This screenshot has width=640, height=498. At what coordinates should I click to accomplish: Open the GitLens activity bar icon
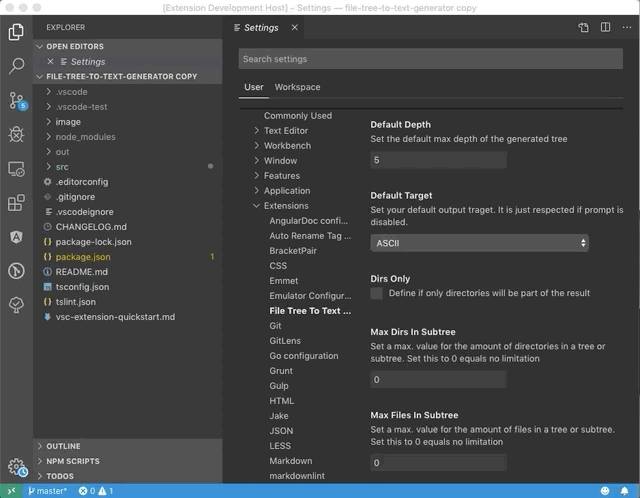coord(16,271)
